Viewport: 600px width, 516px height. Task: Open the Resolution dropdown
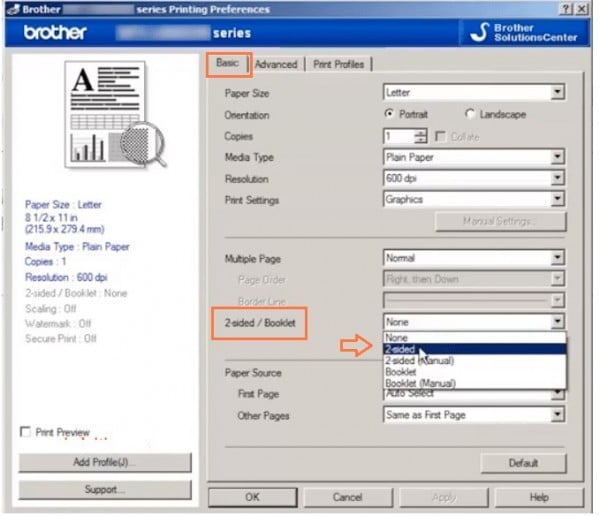474,178
